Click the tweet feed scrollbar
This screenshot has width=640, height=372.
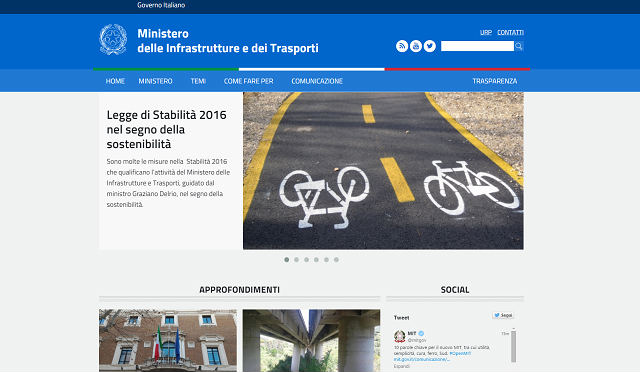click(513, 345)
